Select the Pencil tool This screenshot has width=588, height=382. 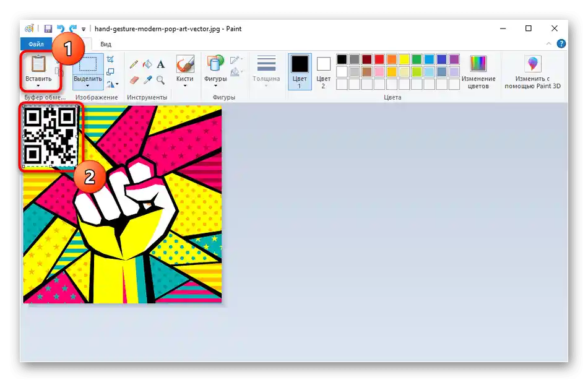tap(132, 63)
